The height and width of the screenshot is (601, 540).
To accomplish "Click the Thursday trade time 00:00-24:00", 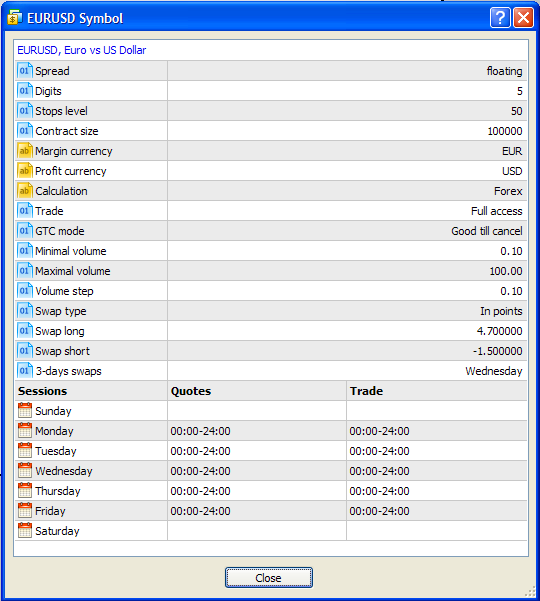I will point(379,491).
